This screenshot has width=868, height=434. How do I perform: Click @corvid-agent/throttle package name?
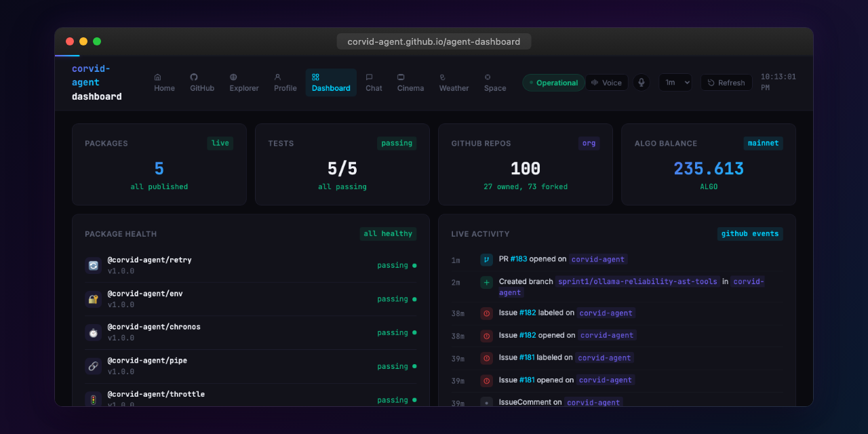pyautogui.click(x=156, y=394)
